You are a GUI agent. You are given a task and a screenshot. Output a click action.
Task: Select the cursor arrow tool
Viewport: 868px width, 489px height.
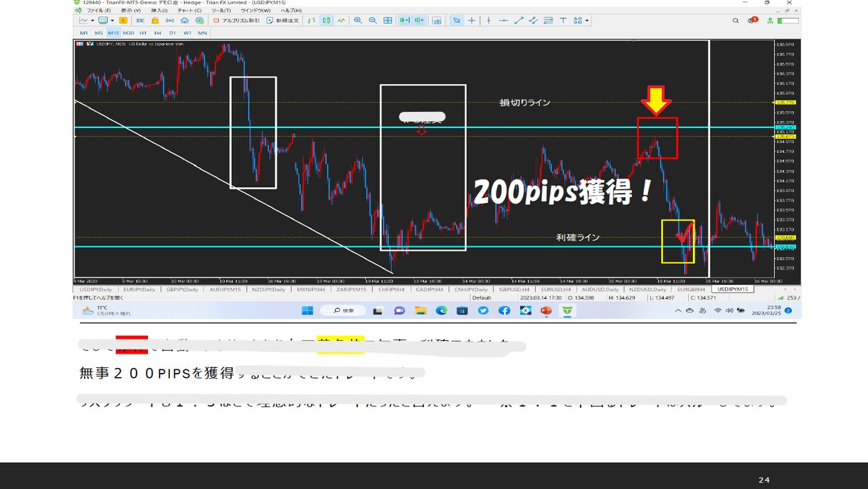457,21
